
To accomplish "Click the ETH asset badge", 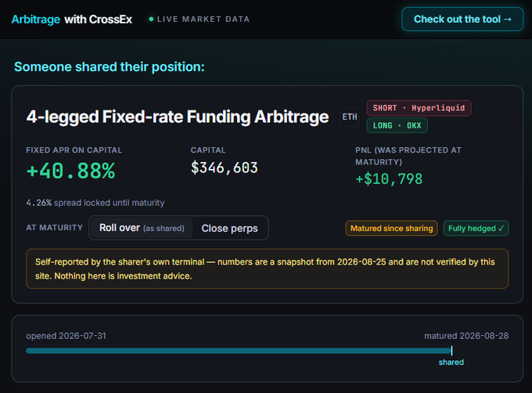I will 350,117.
